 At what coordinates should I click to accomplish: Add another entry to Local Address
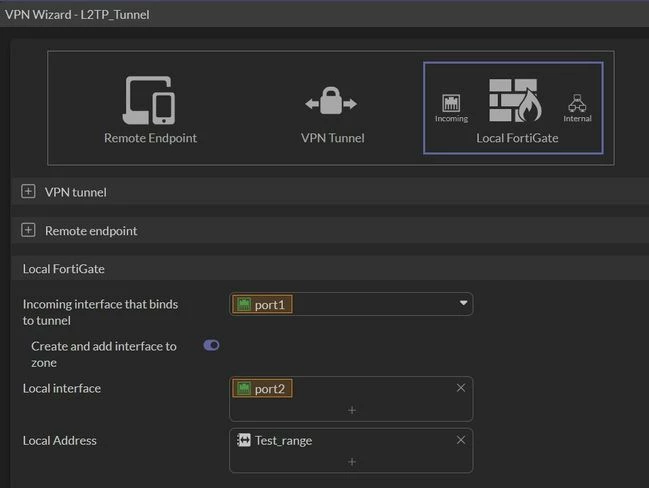tap(352, 462)
